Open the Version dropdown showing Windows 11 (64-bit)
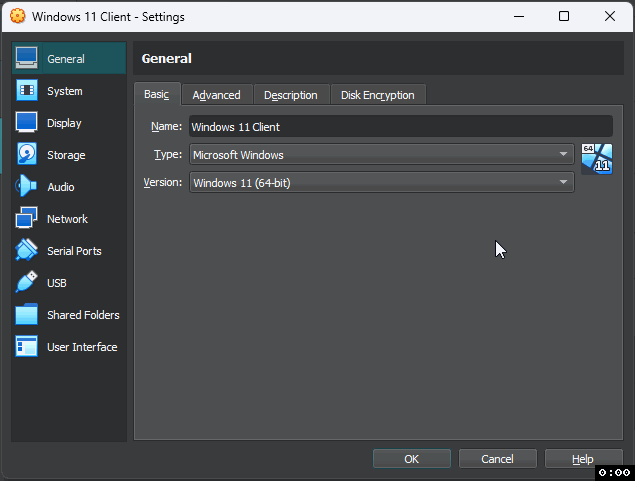The height and width of the screenshot is (481, 635). (381, 183)
